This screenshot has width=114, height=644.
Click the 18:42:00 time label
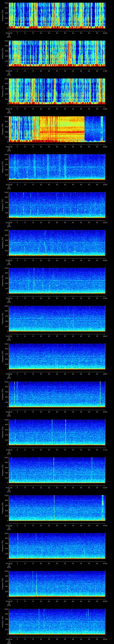(9, 525)
